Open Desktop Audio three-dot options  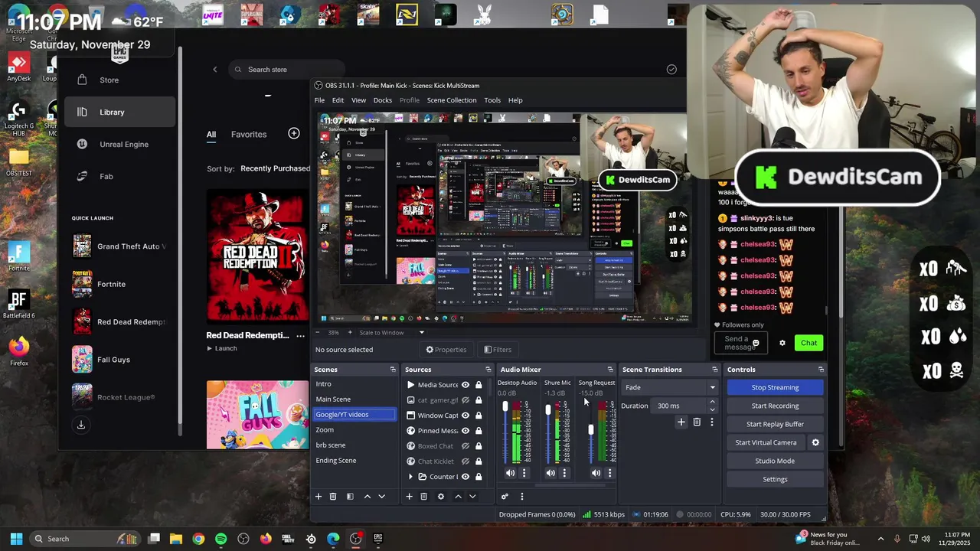tap(524, 473)
